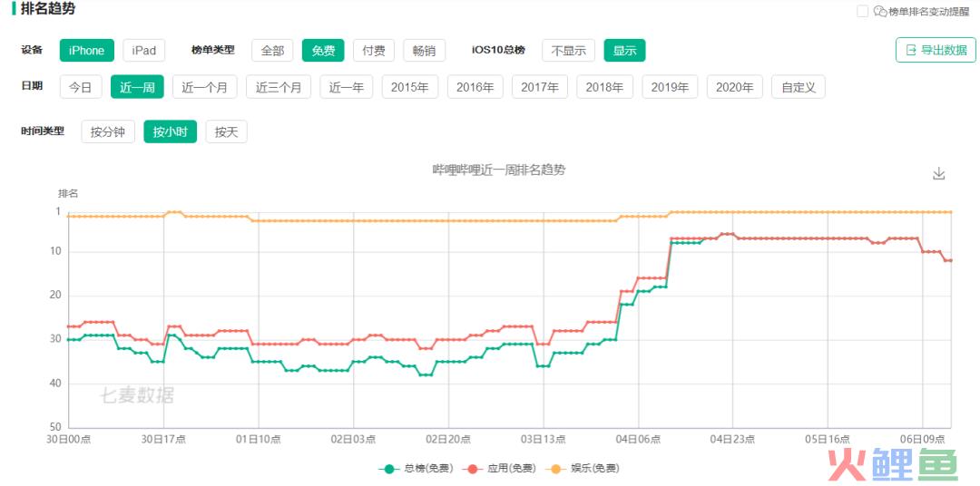
Task: Select 免费 chart type
Action: click(323, 51)
